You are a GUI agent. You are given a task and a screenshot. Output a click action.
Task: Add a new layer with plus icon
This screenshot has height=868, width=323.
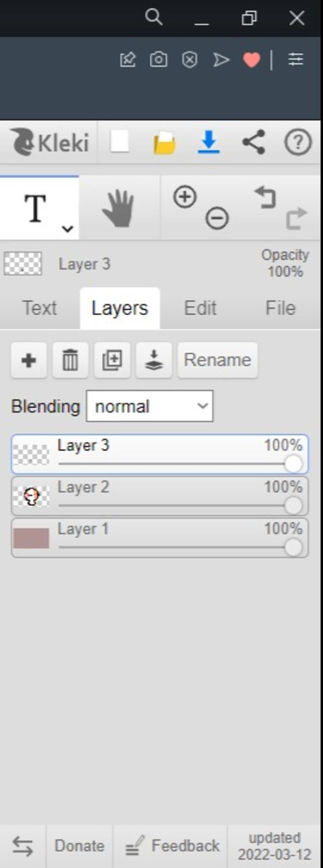click(x=29, y=360)
